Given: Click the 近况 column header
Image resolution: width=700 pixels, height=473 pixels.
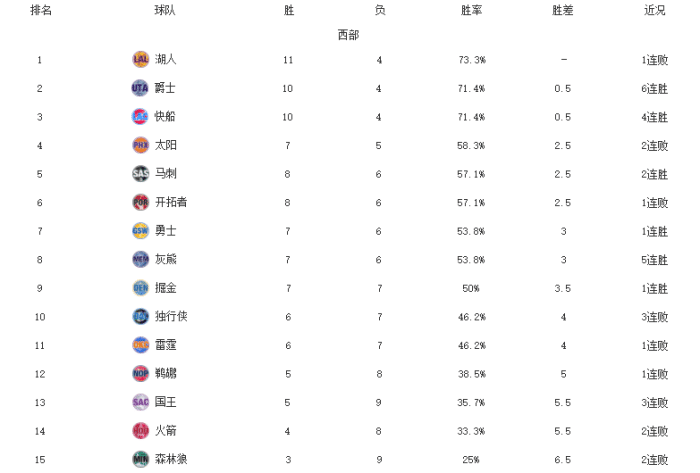Looking at the screenshot, I should (x=655, y=10).
